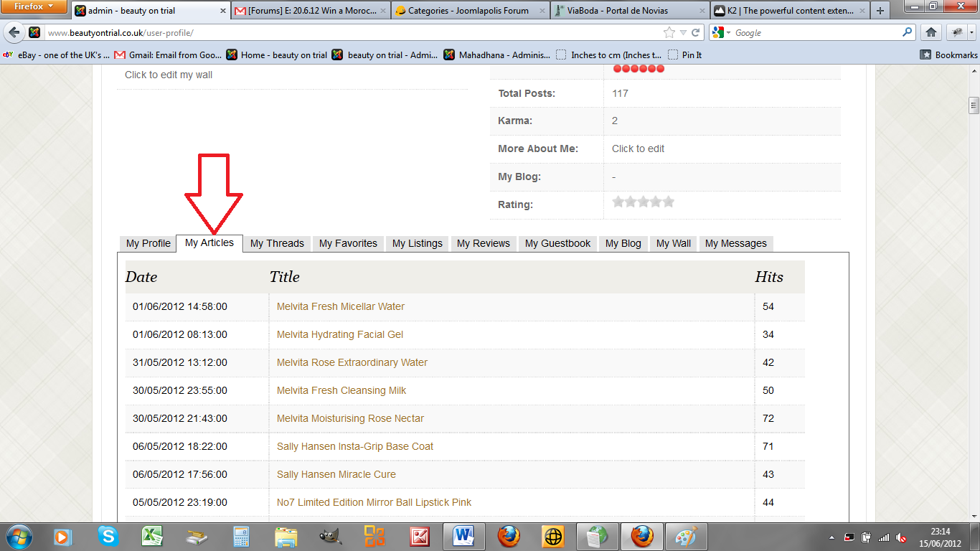Open article Melvita Rose Extraordinary Water
980x551 pixels.
[352, 362]
